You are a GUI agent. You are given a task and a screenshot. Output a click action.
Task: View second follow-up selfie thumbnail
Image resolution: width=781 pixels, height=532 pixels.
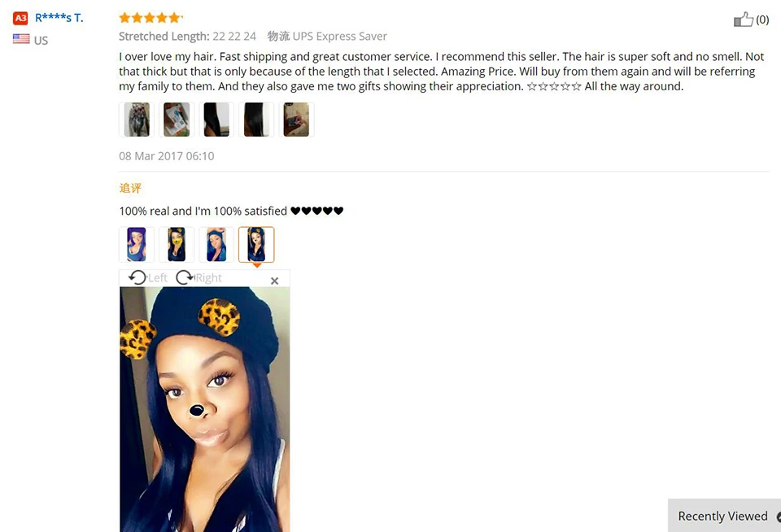tap(177, 245)
